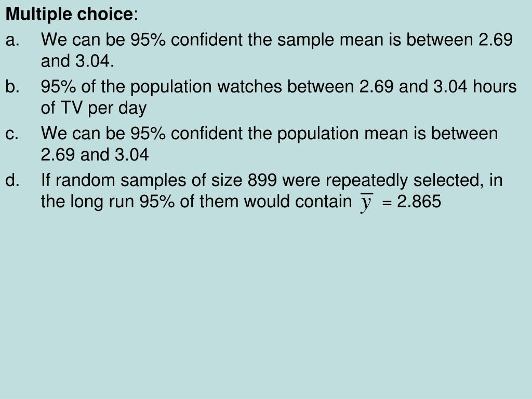
Task: Click "2.69 and 3.04" line in option c
Action: [x=95, y=155]
